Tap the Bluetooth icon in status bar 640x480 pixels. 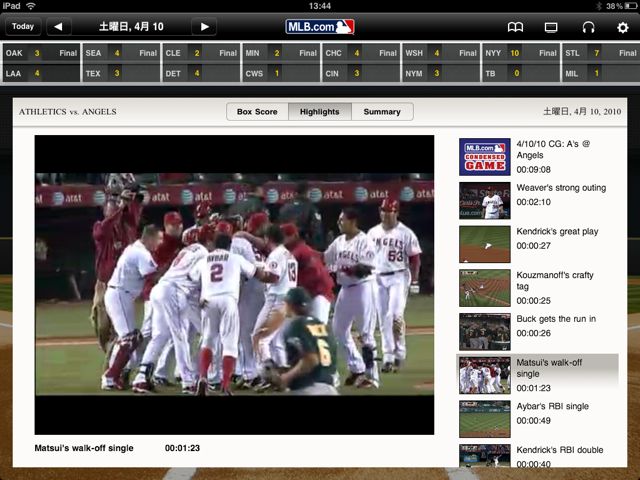(x=599, y=6)
